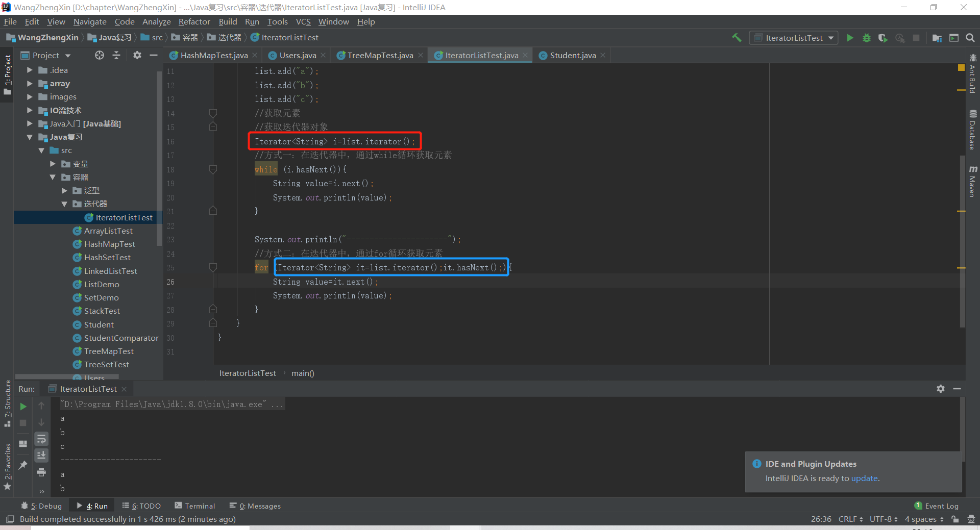Click the editor vertical scrollbar
The height and width of the screenshot is (530, 980).
[962, 241]
